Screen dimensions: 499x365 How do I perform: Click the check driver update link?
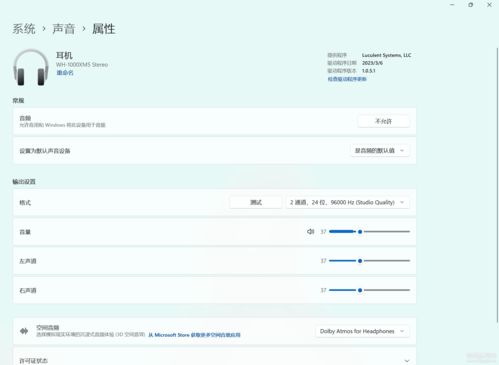[x=347, y=79]
